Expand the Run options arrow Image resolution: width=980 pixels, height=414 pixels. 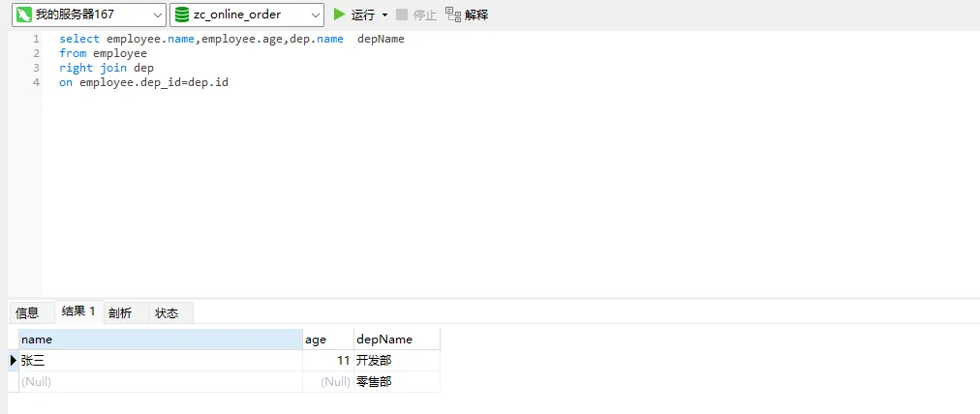click(x=384, y=15)
